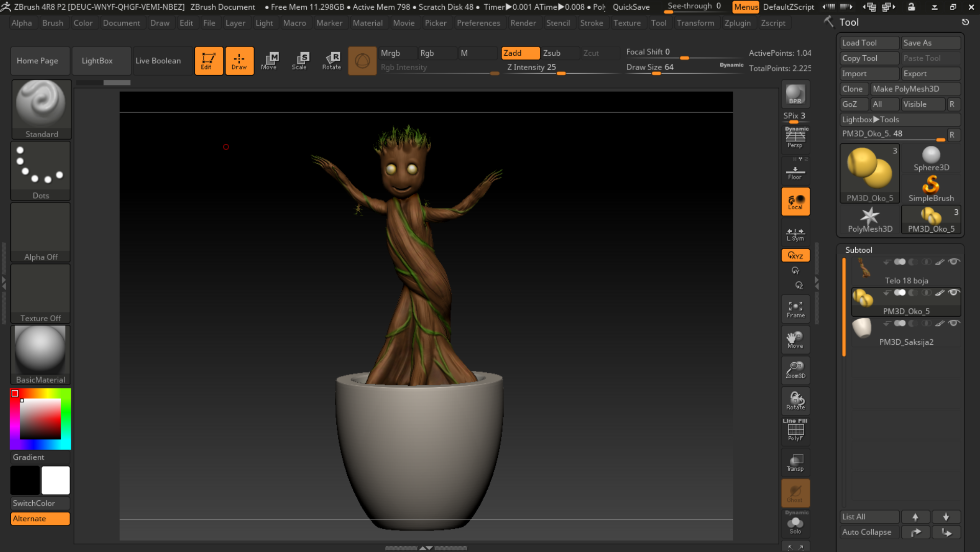Collapse the Subtool section
This screenshot has width=980, height=552.
pyautogui.click(x=858, y=250)
